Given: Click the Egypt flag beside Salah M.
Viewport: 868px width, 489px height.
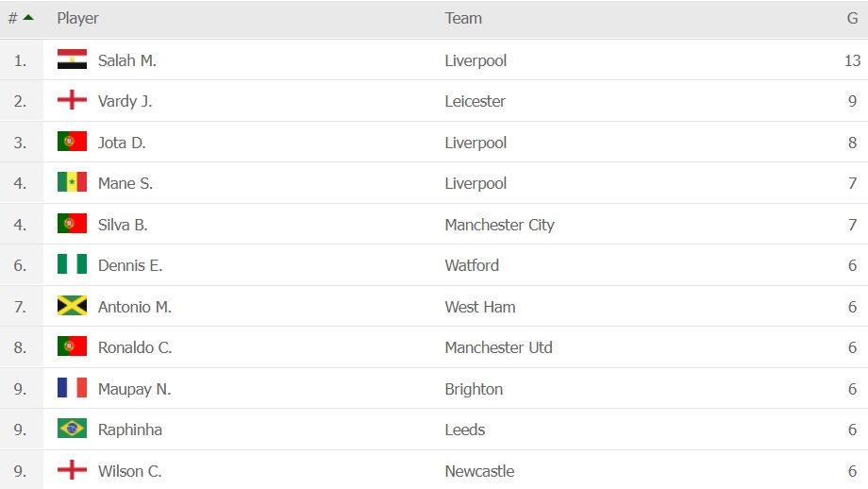Looking at the screenshot, I should pos(72,60).
